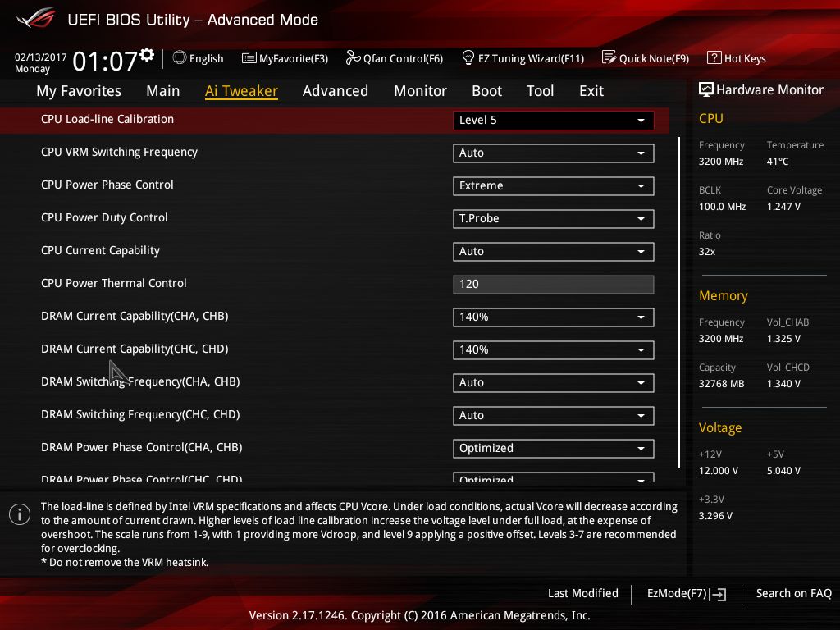Select CPU Load-line Calibration row label
The image size is (840, 630).
[x=107, y=119]
